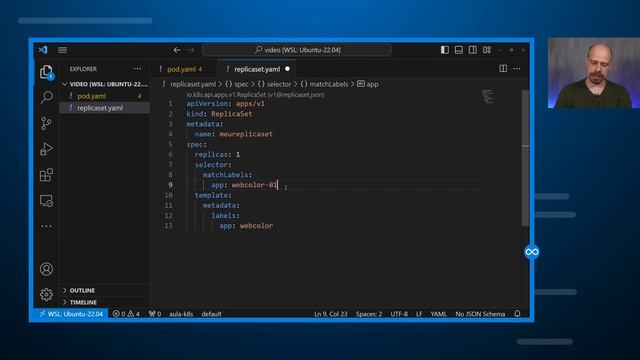Open the Run and Debug view
Screen dimensions: 640x360
pos(47,149)
